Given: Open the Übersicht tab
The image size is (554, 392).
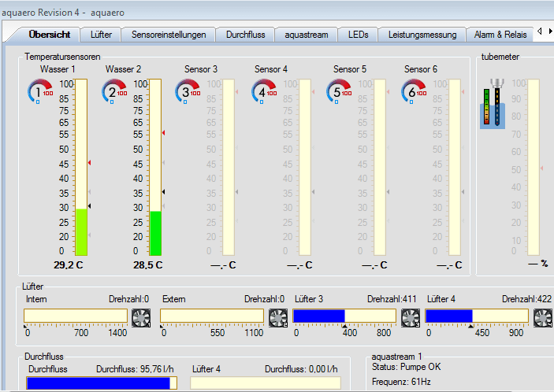Looking at the screenshot, I should [x=49, y=35].
